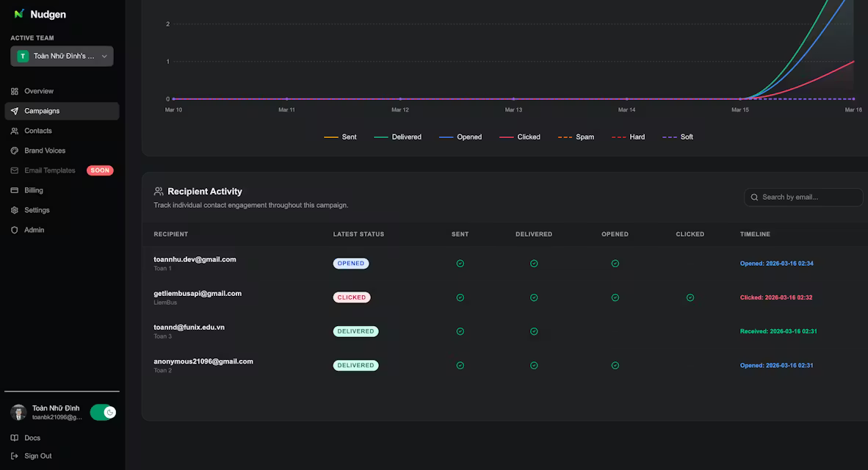Click the Billing sidebar icon
Screen dimensions: 868x470
pos(13,189)
